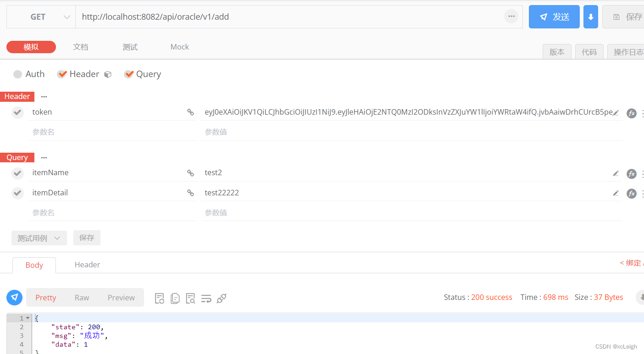Image resolution: width=644 pixels, height=354 pixels.
Task: Click the 发送 send button
Action: coord(554,17)
